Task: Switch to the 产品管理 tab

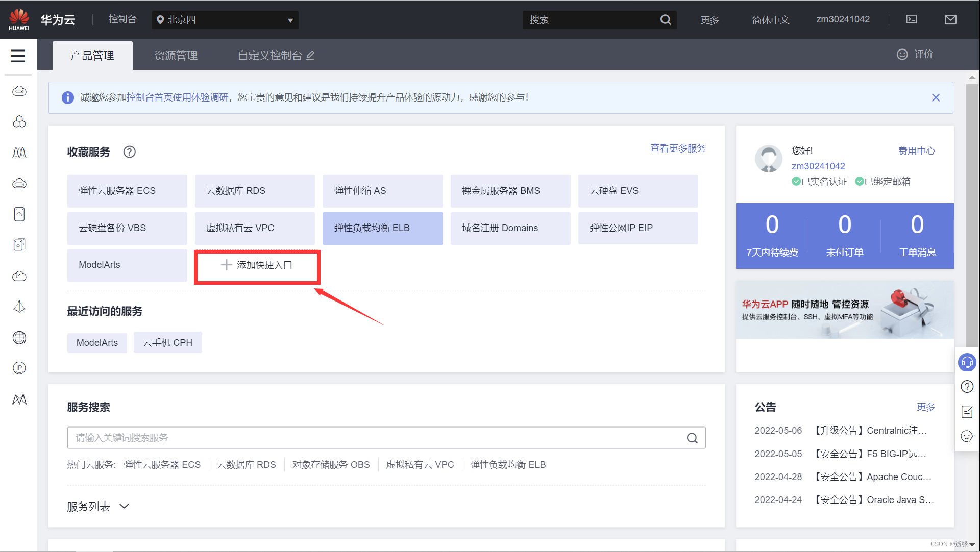Action: coord(92,55)
